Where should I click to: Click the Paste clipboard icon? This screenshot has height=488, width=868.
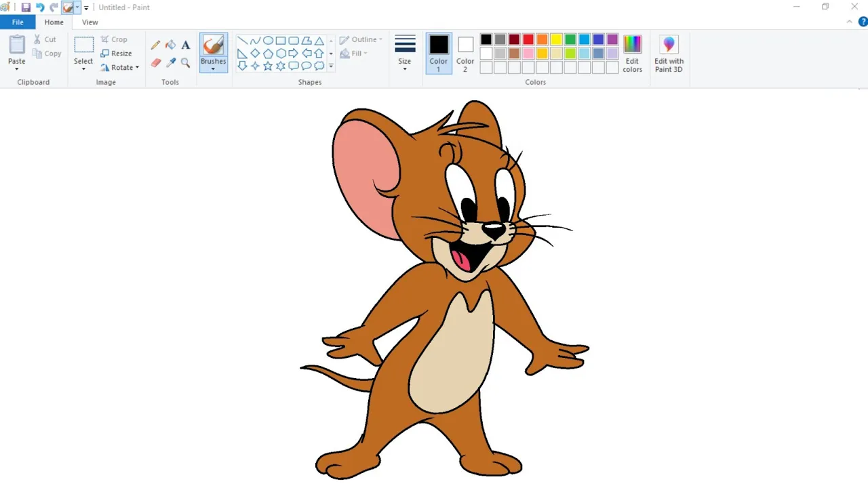(17, 45)
